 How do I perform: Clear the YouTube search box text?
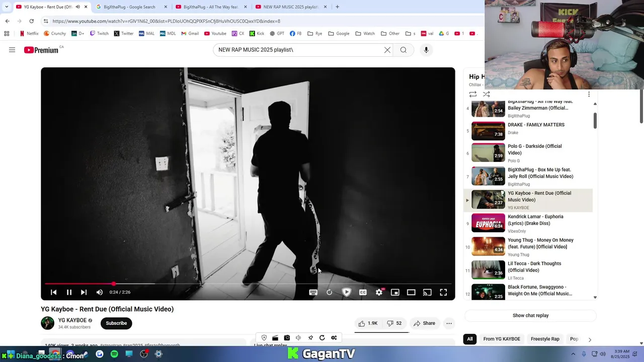(387, 50)
